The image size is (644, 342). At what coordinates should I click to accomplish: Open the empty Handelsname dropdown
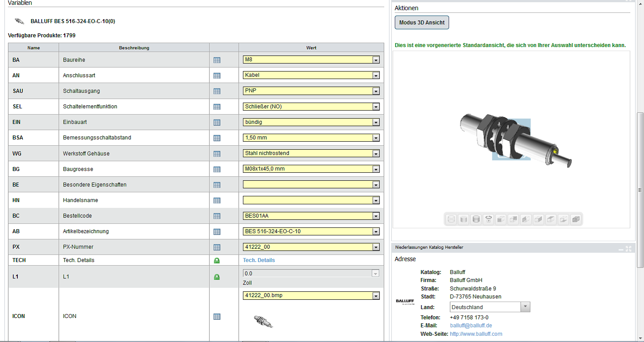[311, 200]
